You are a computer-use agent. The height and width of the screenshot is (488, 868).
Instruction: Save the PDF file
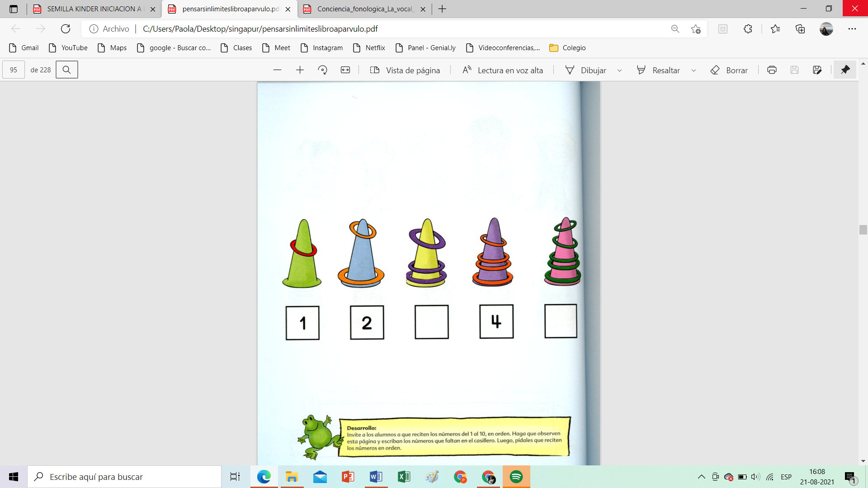pos(794,70)
